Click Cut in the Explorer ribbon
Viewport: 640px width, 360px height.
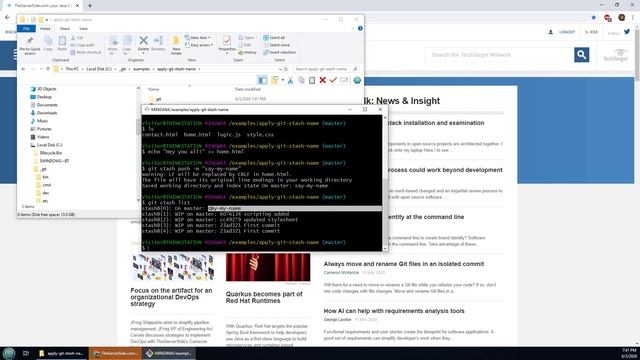pyautogui.click(x=77, y=38)
